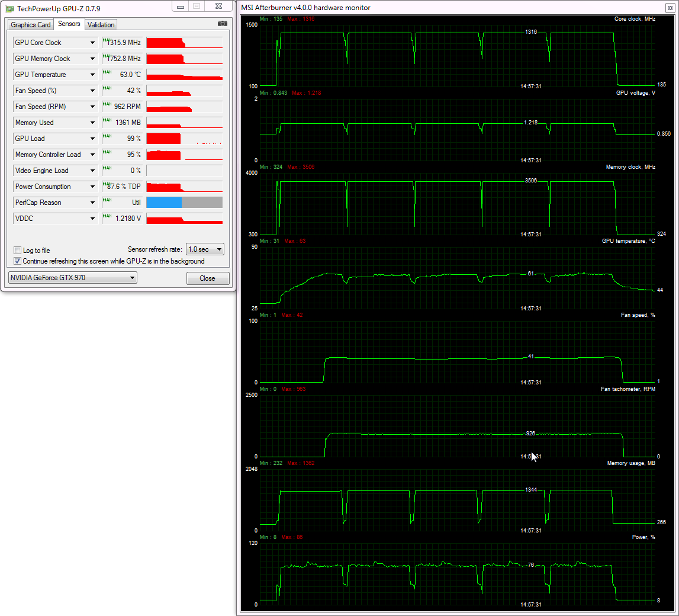Expand the Memory Used sensor dropdown

92,123
